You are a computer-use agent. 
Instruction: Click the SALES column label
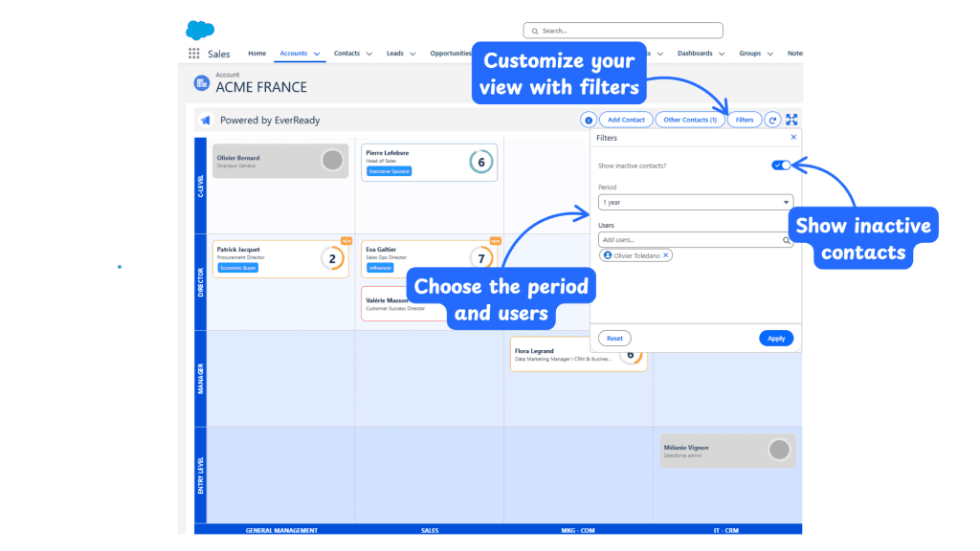pyautogui.click(x=430, y=530)
